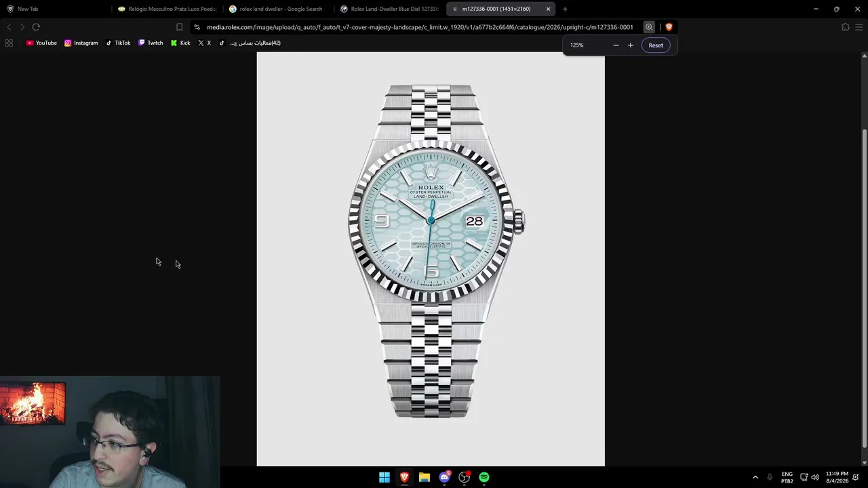Open site information for media.rolex.com
868x488 pixels.
[x=197, y=27]
